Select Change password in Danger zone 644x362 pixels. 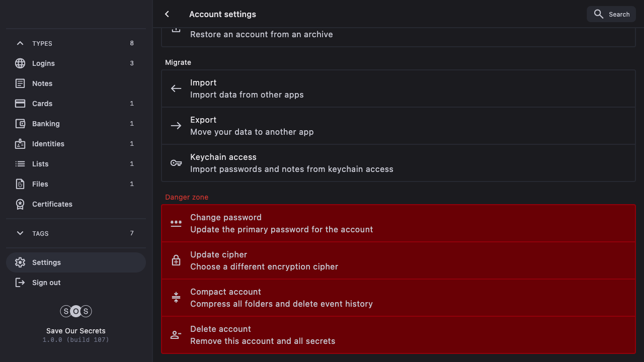pos(397,223)
